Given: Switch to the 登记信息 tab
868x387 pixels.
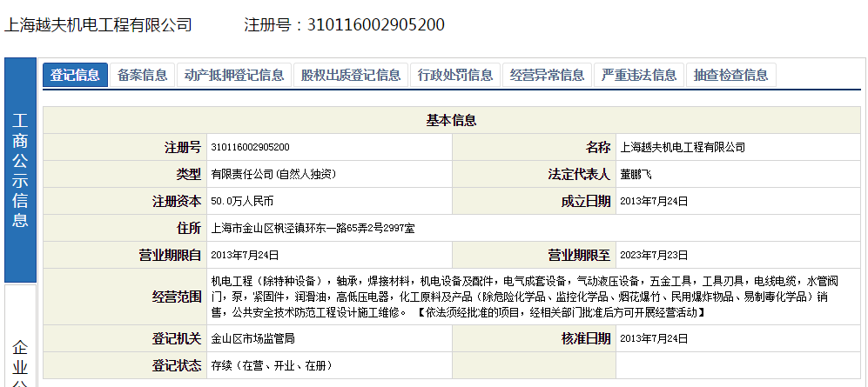Looking at the screenshot, I should (75, 75).
